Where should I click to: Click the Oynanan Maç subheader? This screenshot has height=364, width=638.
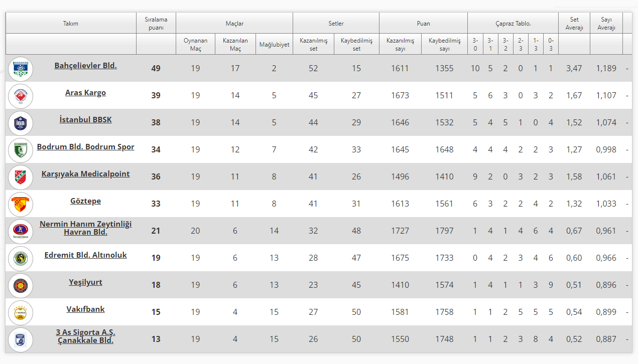[195, 45]
